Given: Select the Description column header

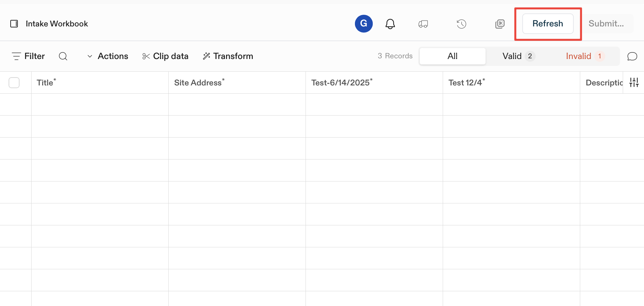Looking at the screenshot, I should click(x=602, y=83).
